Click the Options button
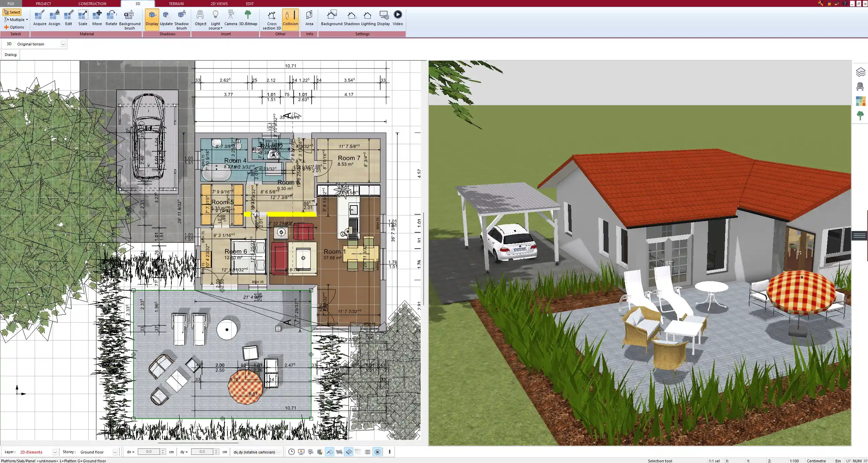The width and height of the screenshot is (868, 463). [x=14, y=27]
